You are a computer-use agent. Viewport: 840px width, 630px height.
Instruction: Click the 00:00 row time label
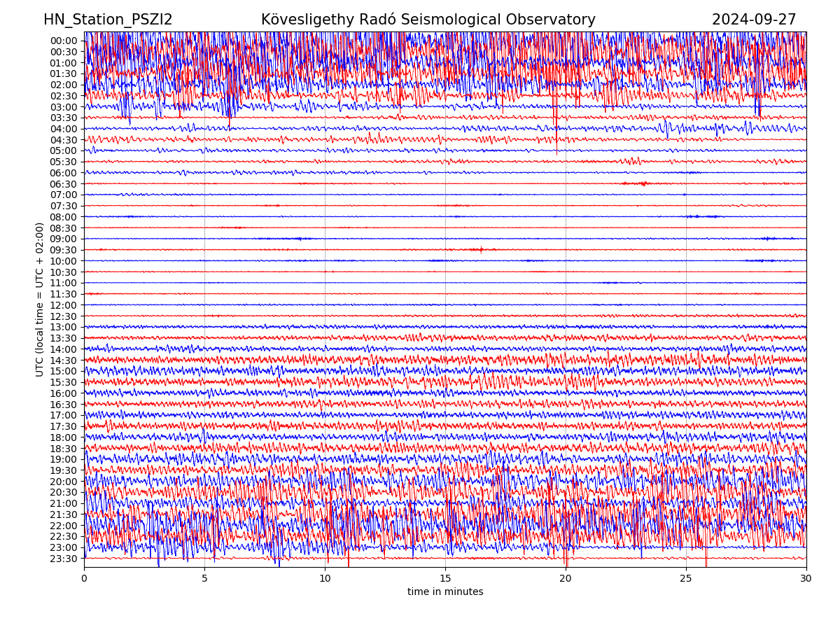pos(64,41)
